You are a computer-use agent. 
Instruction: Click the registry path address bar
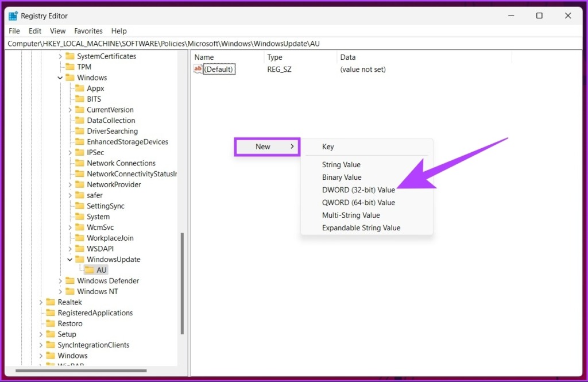pyautogui.click(x=294, y=44)
